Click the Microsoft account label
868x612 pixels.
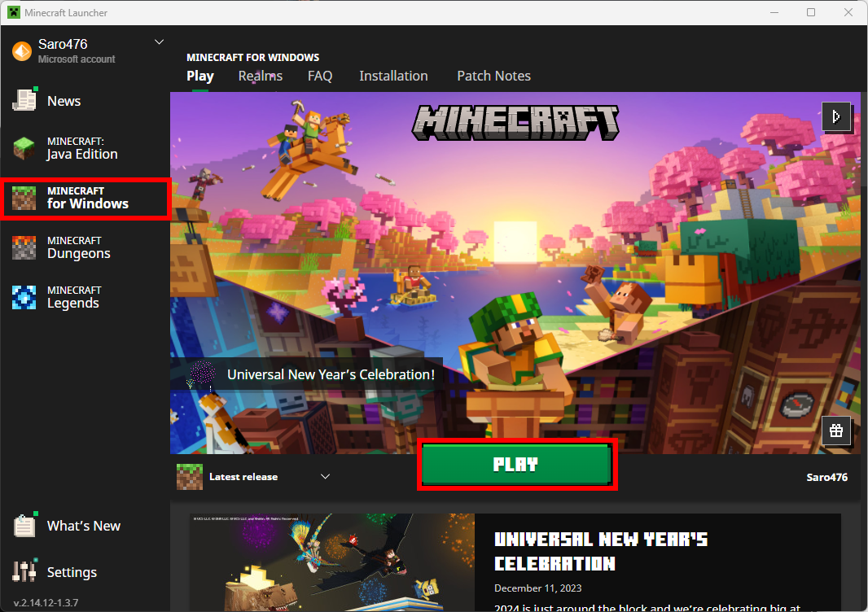[x=77, y=59]
